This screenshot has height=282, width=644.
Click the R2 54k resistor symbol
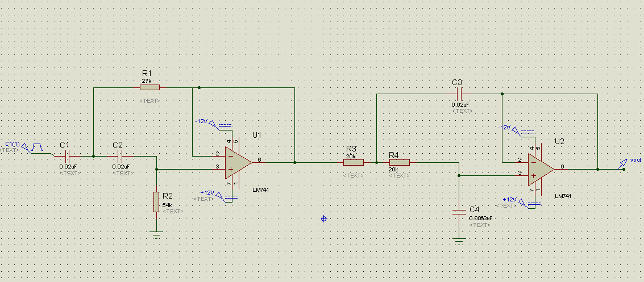pos(156,202)
